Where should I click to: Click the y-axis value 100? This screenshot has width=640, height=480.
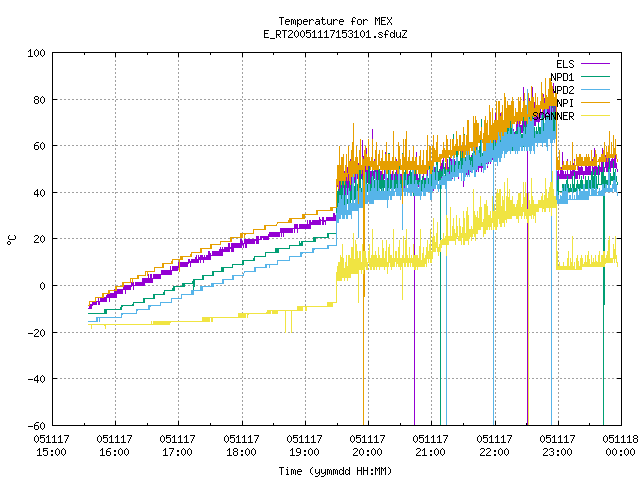point(36,53)
